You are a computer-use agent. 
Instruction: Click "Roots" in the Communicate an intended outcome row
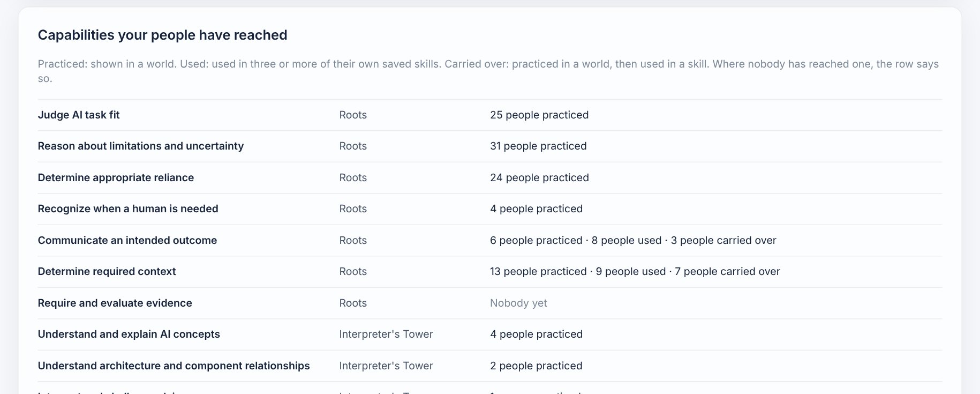tap(353, 240)
